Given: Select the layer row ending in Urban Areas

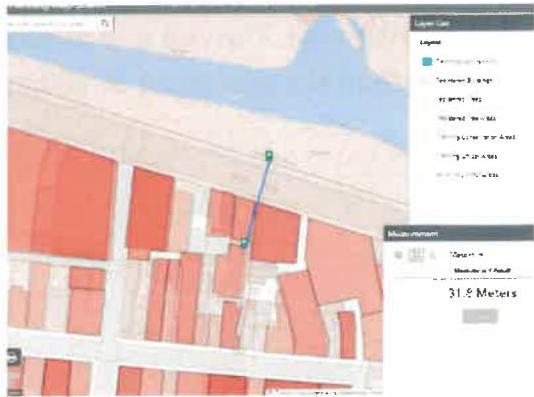Looking at the screenshot, I should click(467, 156).
